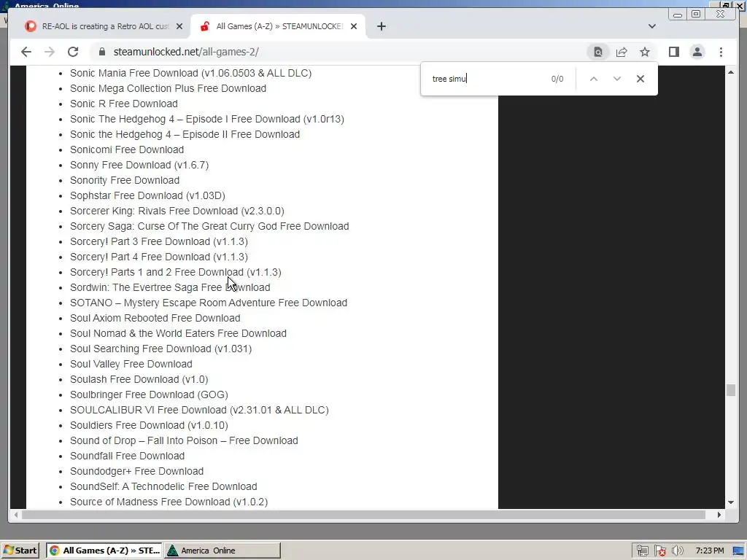
Task: Open Chrome side panel
Action: point(673,52)
